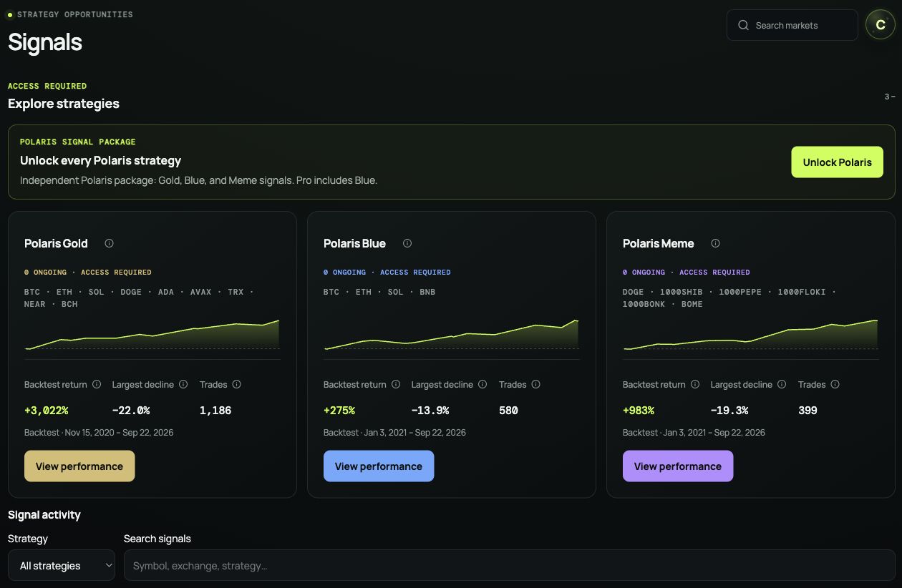Open Backtest return info on Polaris Blue
This screenshot has height=588, width=902.
tap(396, 384)
